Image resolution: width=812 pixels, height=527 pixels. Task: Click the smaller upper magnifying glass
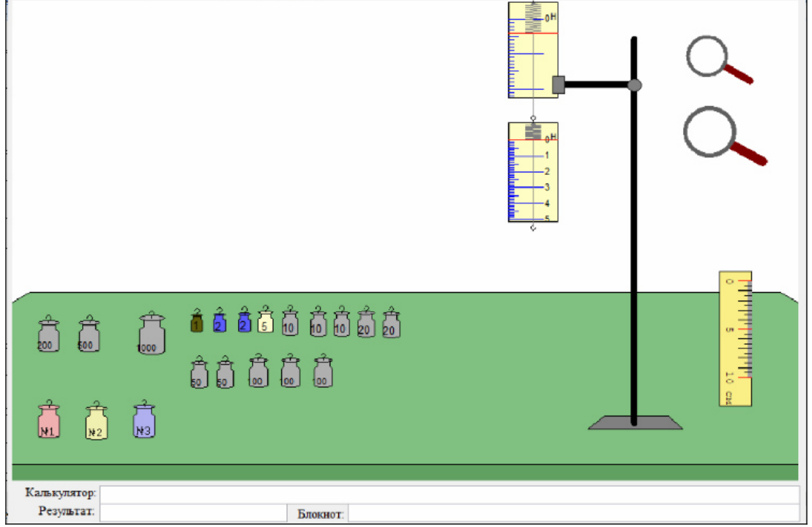(x=718, y=59)
